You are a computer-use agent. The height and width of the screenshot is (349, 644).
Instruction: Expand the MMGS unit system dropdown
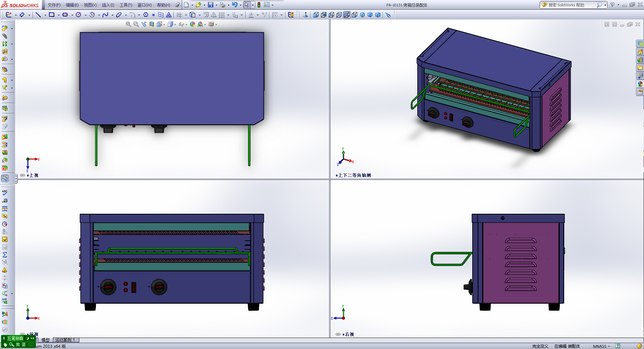(609, 346)
